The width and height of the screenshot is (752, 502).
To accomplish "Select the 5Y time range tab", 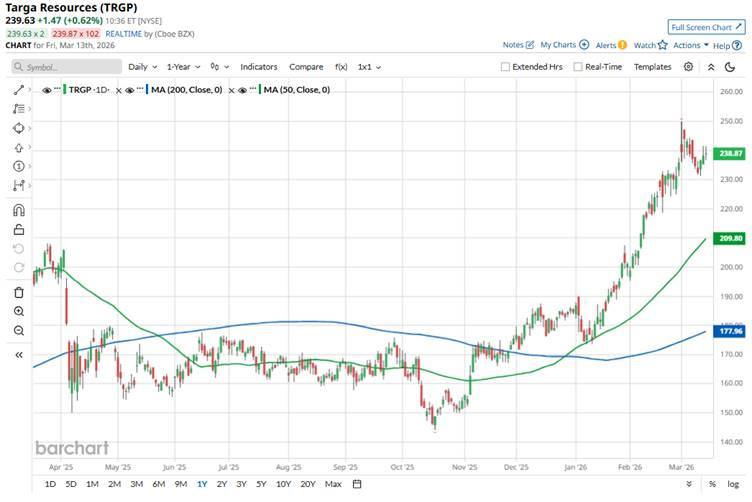I will click(261, 484).
